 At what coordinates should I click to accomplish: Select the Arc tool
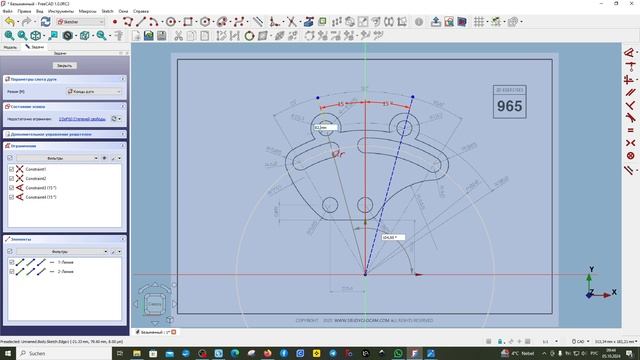coord(153,22)
